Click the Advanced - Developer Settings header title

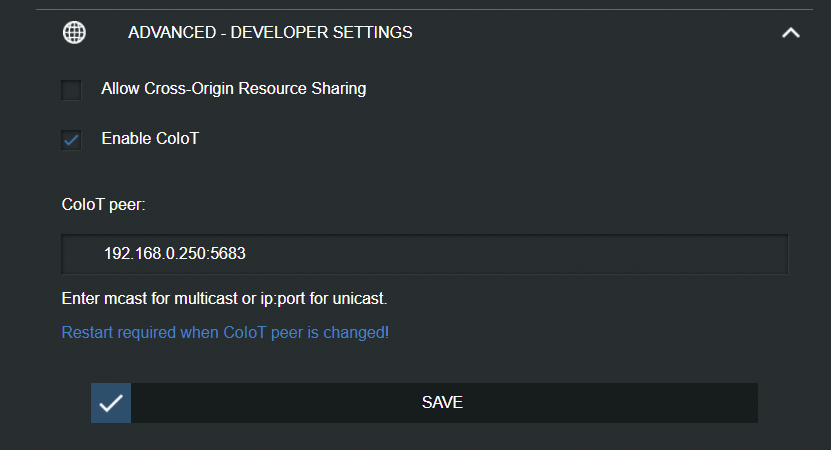tap(270, 32)
